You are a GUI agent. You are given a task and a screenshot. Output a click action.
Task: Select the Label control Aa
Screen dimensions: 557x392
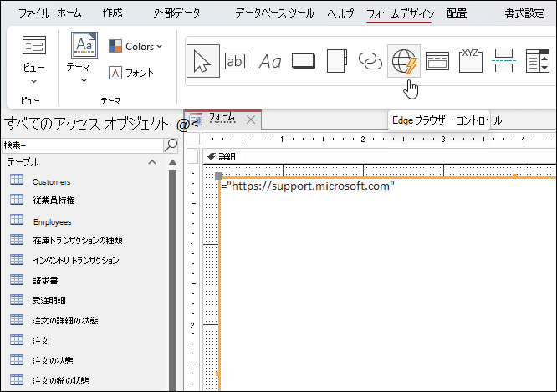tap(270, 61)
